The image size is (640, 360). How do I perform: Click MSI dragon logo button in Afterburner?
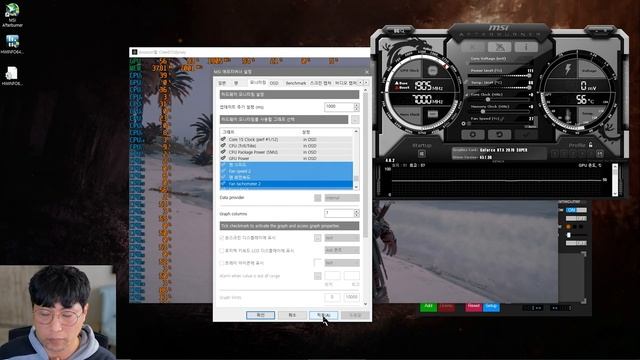(x=500, y=47)
